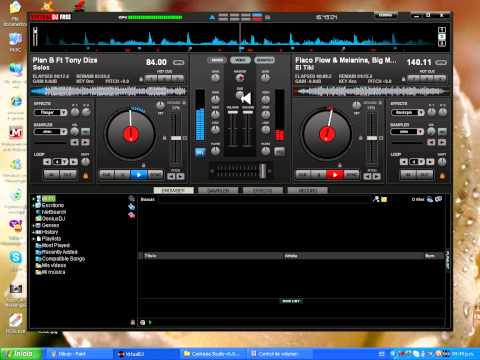The height and width of the screenshot is (360, 480).
Task: Expand the History tree node
Action: pyautogui.click(x=33, y=232)
